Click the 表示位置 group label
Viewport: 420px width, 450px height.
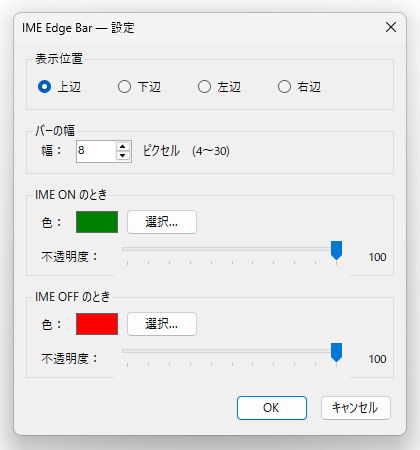point(59,59)
